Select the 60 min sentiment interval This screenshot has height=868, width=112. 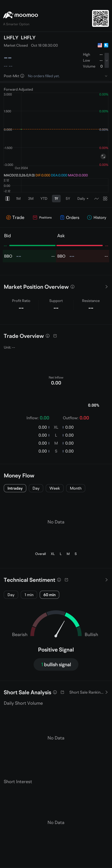pyautogui.click(x=49, y=595)
